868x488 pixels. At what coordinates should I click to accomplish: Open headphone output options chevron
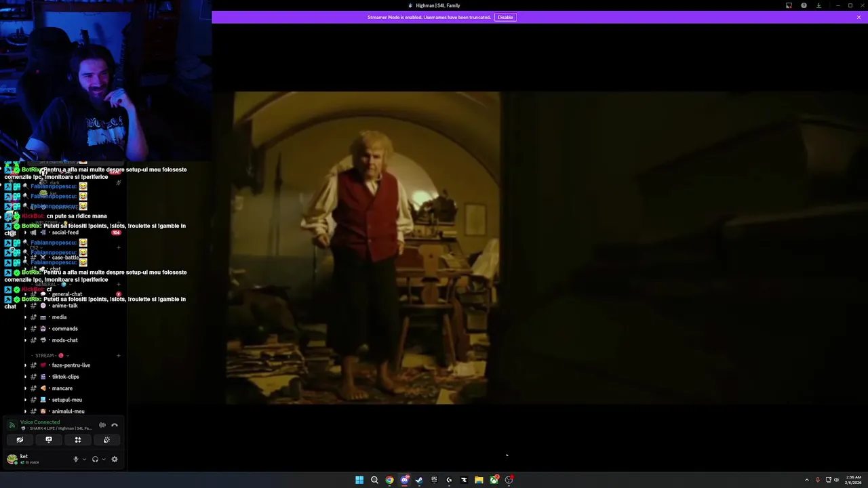(103, 459)
